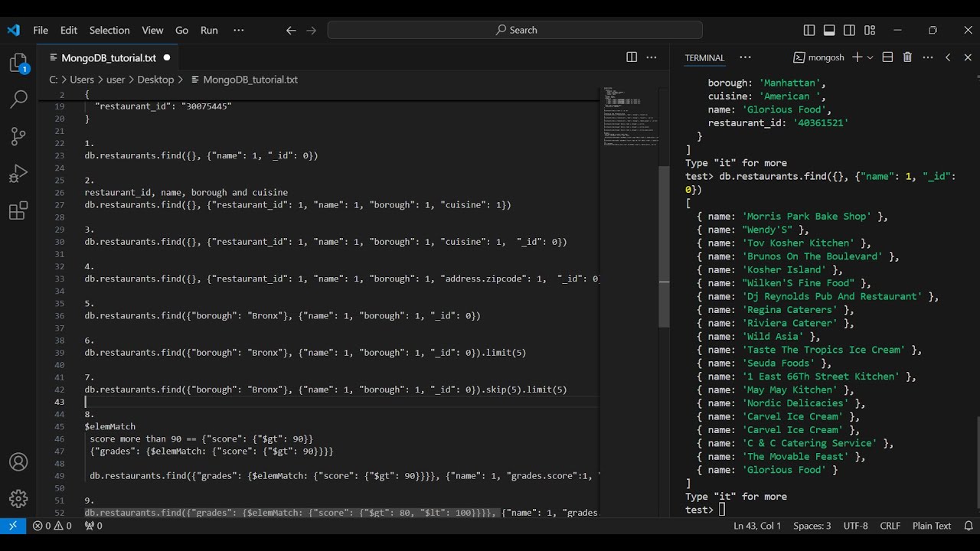This screenshot has width=980, height=551.
Task: Change language mode from Plain Text
Action: click(x=932, y=526)
